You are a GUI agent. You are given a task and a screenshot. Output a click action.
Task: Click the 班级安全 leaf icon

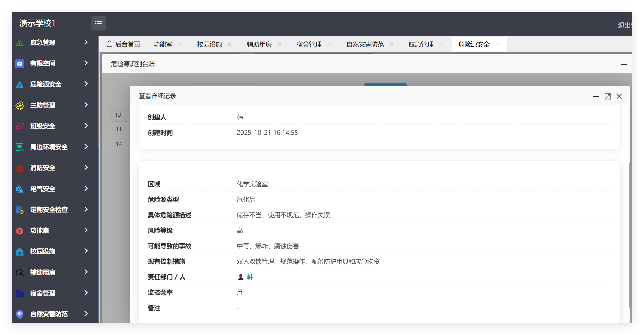[20, 126]
